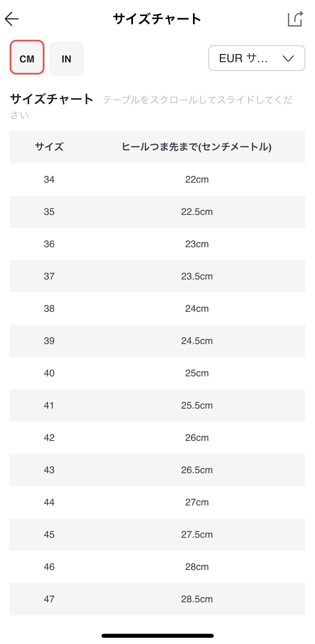The height and width of the screenshot is (644, 315).
Task: Select the 22.5cm measurement cell
Action: (197, 212)
